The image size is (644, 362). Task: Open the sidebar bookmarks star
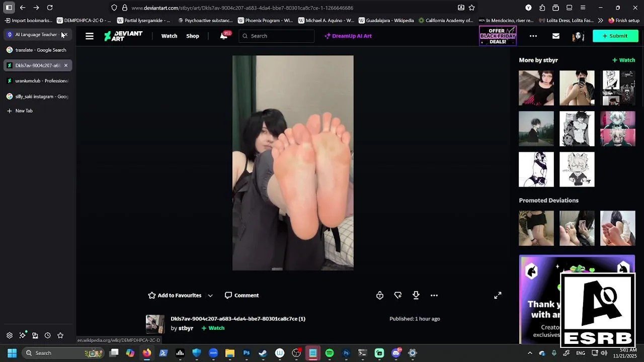[x=60, y=335]
